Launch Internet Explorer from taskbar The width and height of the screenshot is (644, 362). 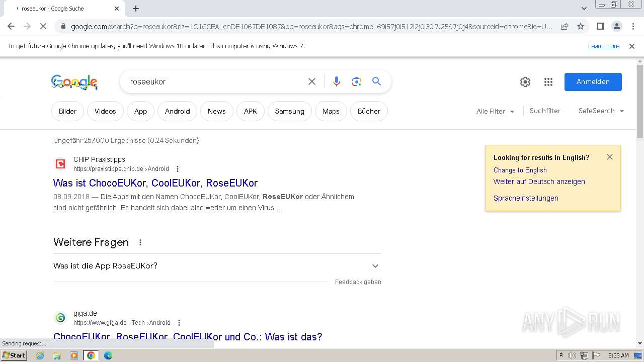coord(40,355)
